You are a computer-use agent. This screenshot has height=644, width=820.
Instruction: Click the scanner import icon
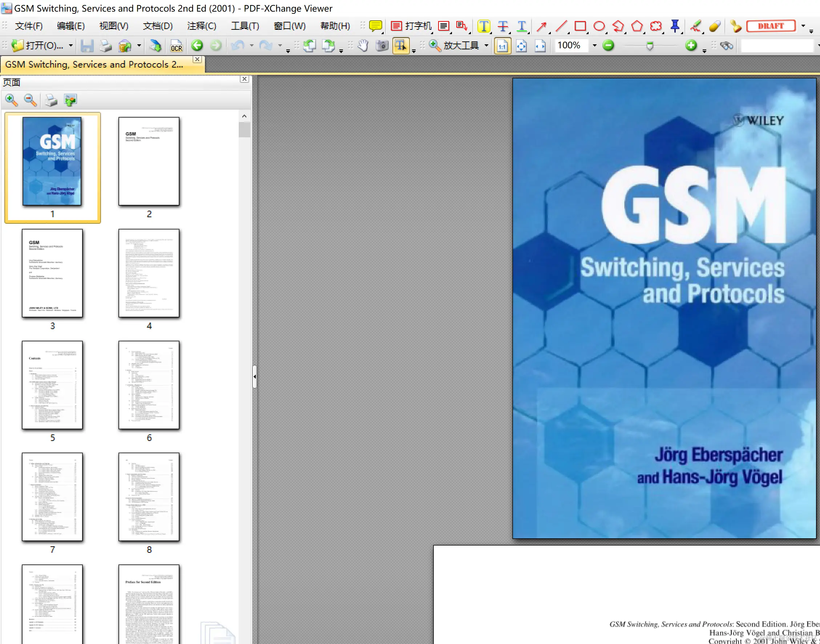[155, 46]
